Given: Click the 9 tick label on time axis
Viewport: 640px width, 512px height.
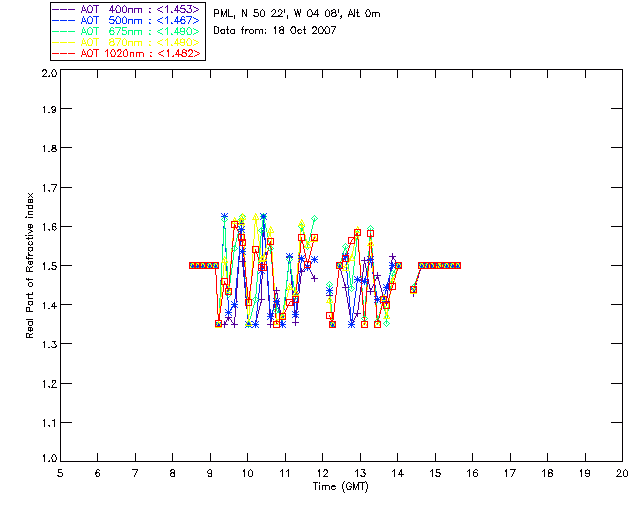Looking at the screenshot, I should point(210,473).
